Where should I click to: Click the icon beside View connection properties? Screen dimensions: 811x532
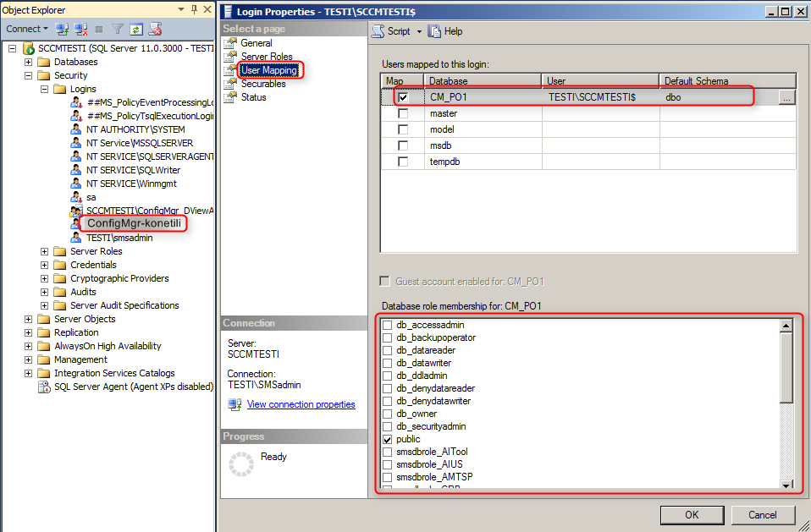(x=234, y=404)
